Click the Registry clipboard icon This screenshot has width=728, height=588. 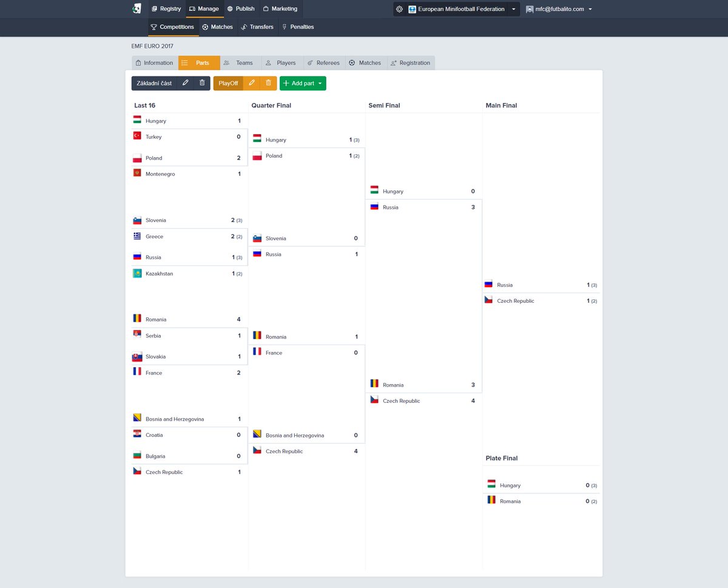155,8
